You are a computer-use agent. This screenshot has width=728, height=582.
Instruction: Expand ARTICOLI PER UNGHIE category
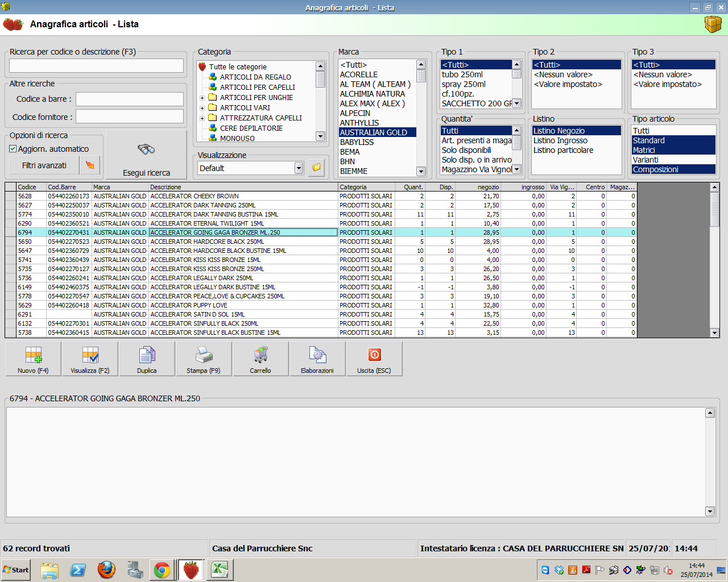(x=202, y=98)
